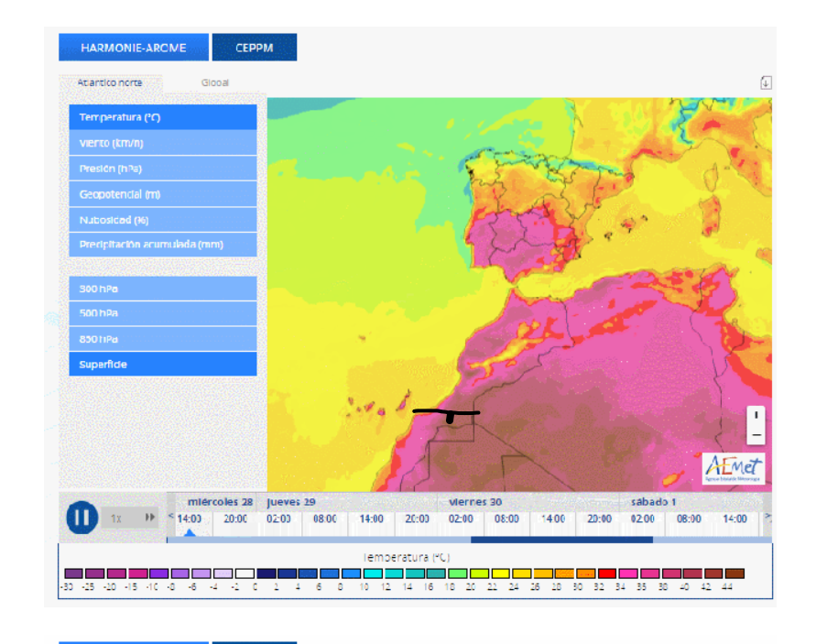Click the download icon above the map
This screenshot has width=827, height=644.
(x=766, y=82)
